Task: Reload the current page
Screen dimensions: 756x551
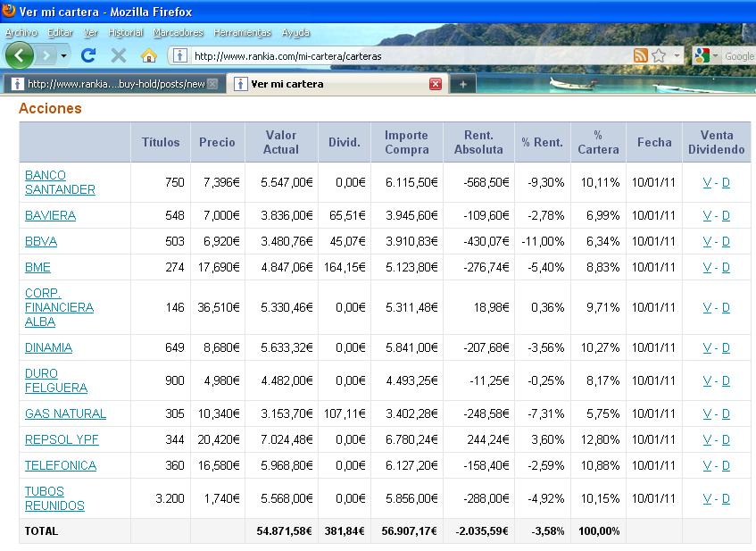Action: (87, 55)
